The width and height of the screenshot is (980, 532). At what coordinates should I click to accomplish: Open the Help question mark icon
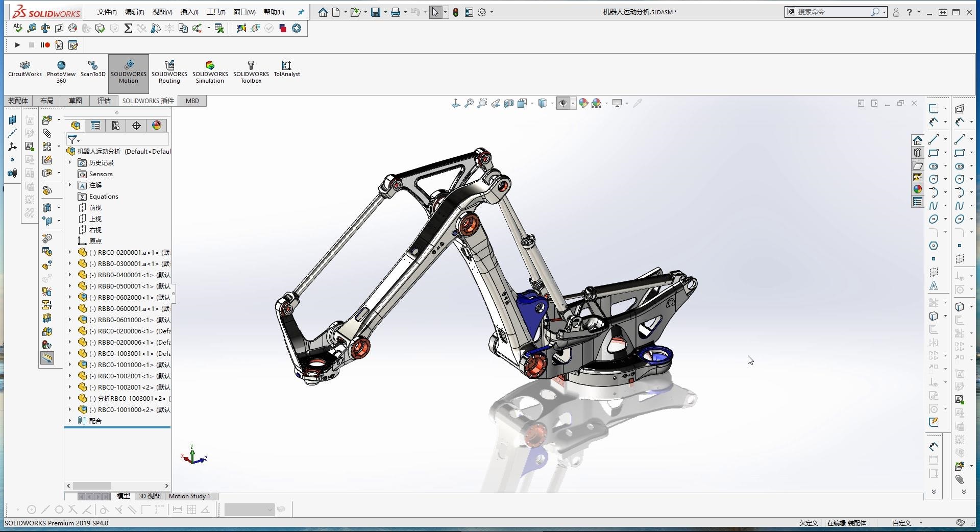[909, 12]
